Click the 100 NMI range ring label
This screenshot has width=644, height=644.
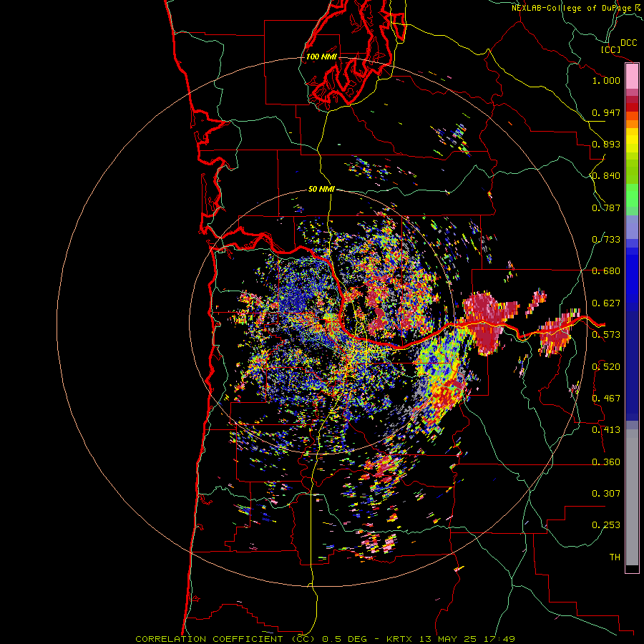(321, 57)
